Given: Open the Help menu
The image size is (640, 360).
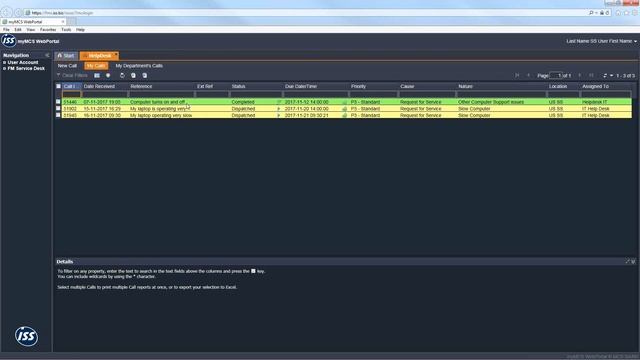Looking at the screenshot, I should 80,29.
